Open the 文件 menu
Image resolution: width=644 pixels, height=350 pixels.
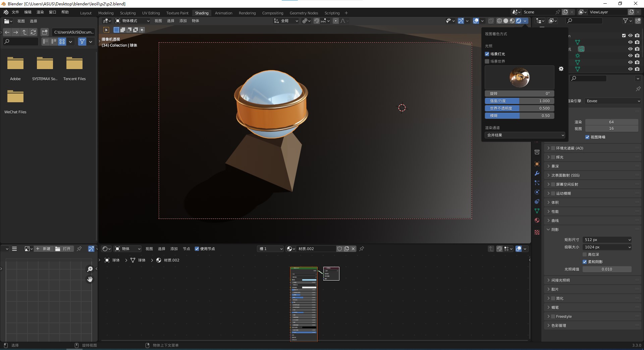(15, 12)
